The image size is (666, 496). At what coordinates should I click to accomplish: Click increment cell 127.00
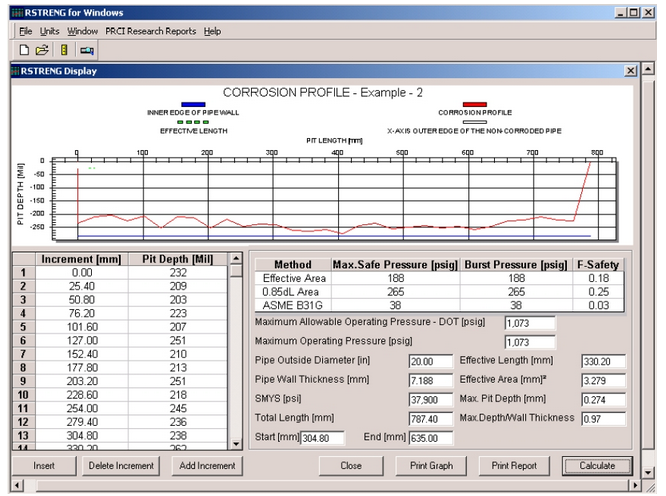click(82, 341)
